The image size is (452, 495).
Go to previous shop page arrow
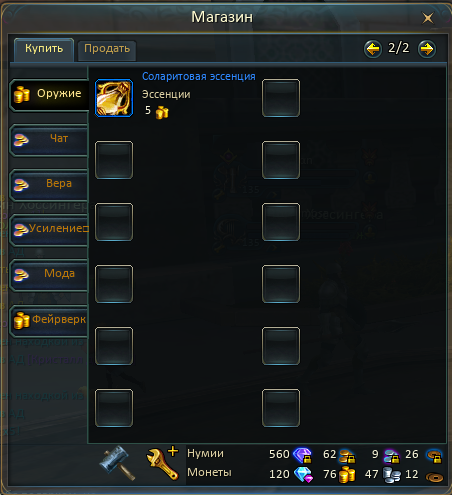click(x=373, y=49)
